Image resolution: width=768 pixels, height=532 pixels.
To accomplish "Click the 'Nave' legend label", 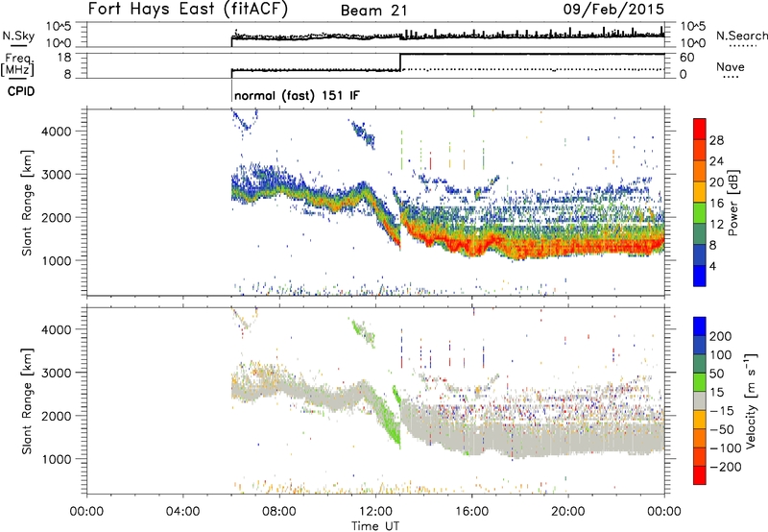I will pyautogui.click(x=730, y=66).
